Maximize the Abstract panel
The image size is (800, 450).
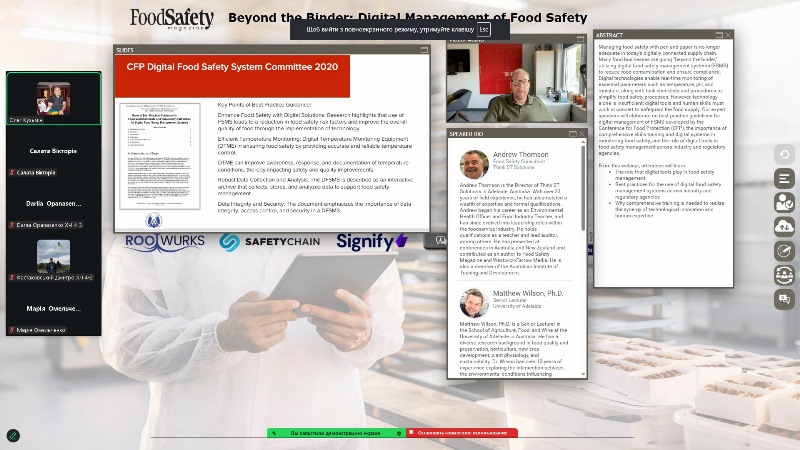pos(719,35)
